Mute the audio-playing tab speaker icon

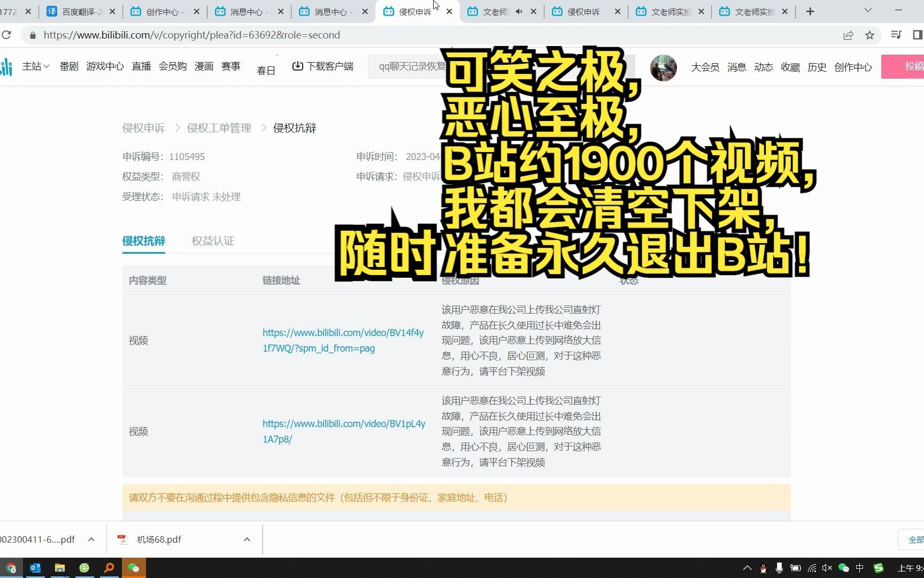518,11
